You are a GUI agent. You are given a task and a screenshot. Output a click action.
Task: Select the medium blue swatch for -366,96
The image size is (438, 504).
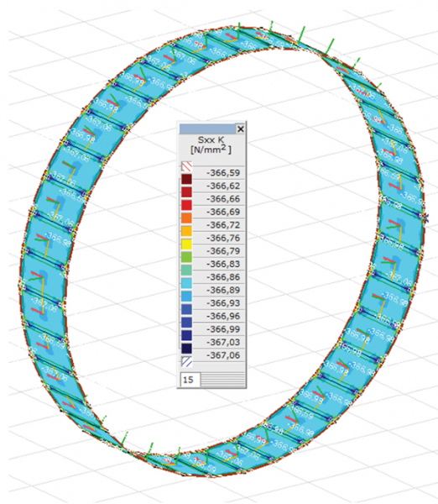point(186,309)
